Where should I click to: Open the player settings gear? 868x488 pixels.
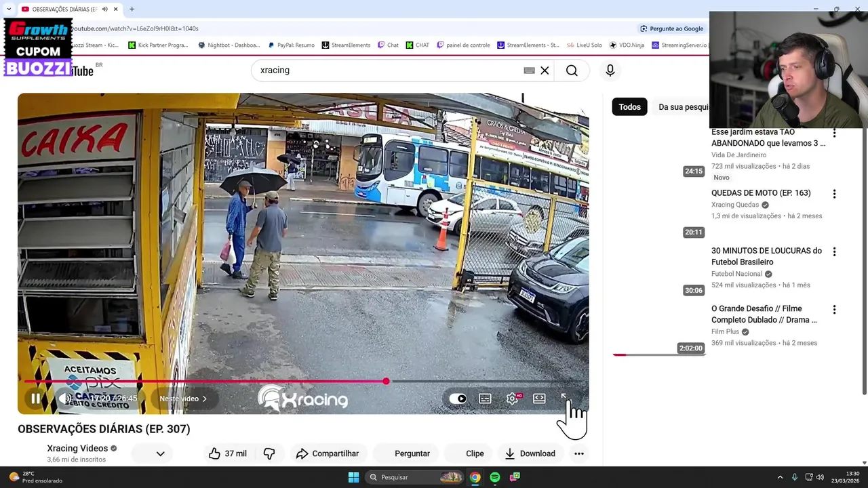coord(513,399)
